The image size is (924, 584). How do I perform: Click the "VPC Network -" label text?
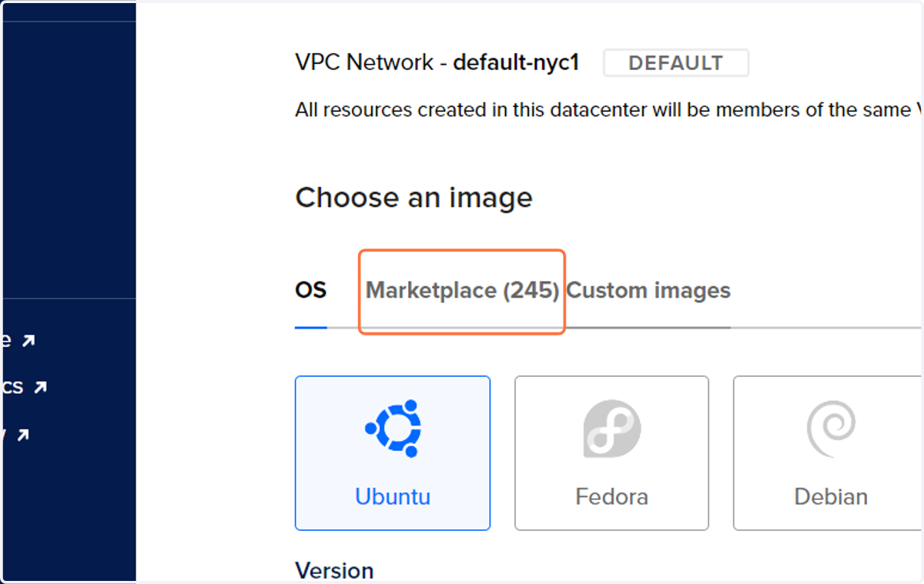click(372, 63)
